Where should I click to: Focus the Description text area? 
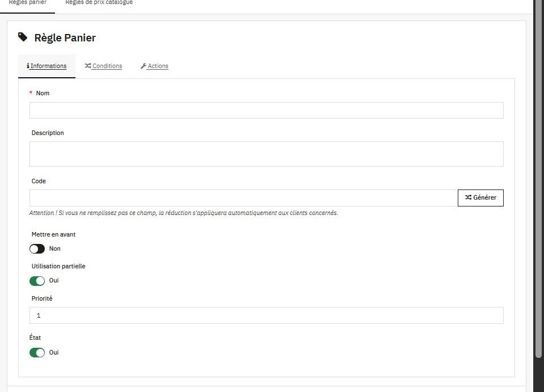tap(266, 154)
